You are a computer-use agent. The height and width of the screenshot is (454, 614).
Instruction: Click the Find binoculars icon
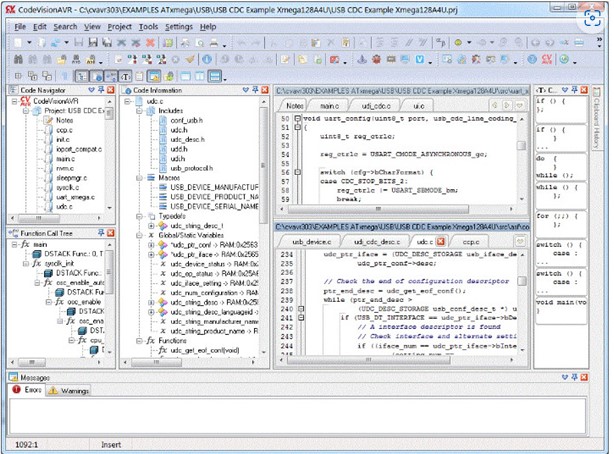pos(18,60)
